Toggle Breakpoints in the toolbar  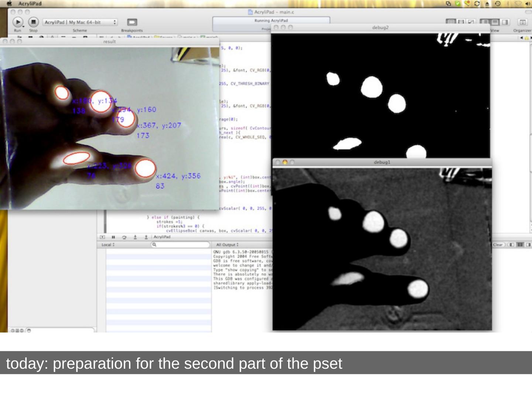(x=132, y=23)
